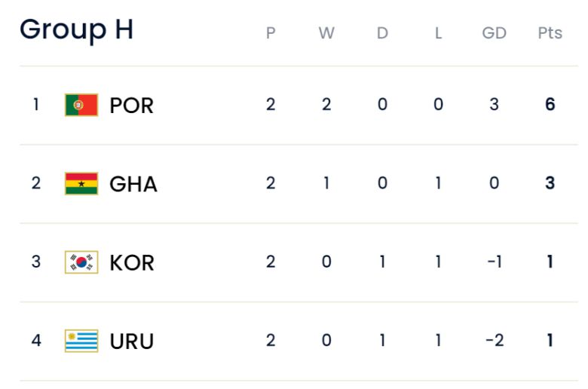
Task: Click the South Korea flag icon
Action: click(81, 262)
